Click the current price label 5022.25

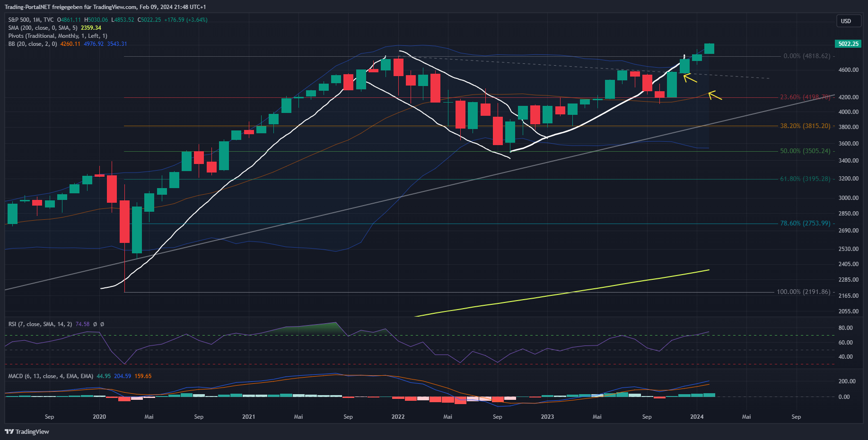[x=848, y=44]
